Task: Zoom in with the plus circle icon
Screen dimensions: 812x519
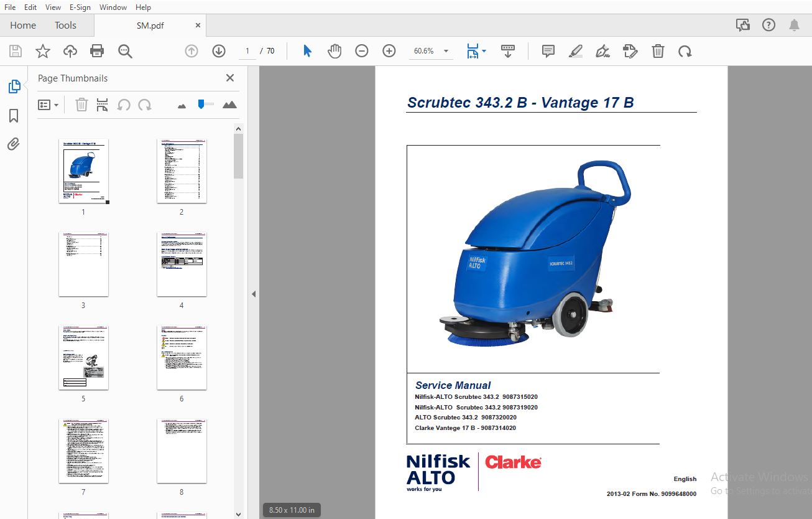Action: point(389,51)
